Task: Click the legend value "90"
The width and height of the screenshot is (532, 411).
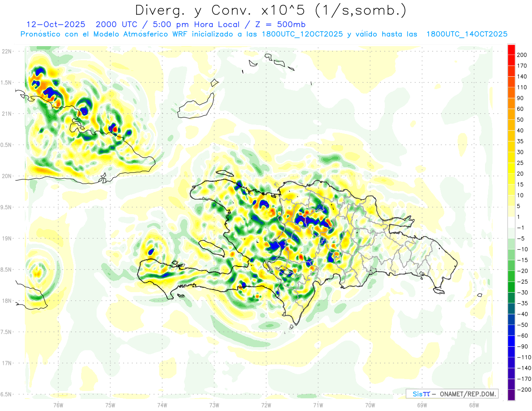Action: pyautogui.click(x=521, y=98)
